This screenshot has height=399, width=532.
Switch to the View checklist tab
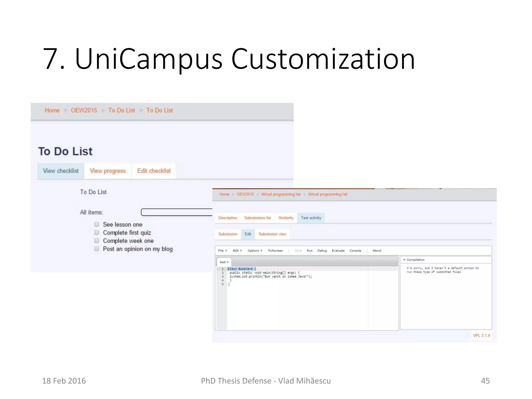coord(61,171)
